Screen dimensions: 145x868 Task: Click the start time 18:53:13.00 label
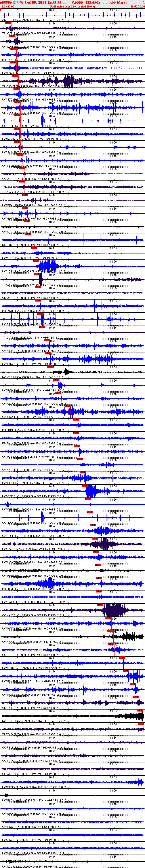click(x=7, y=6)
